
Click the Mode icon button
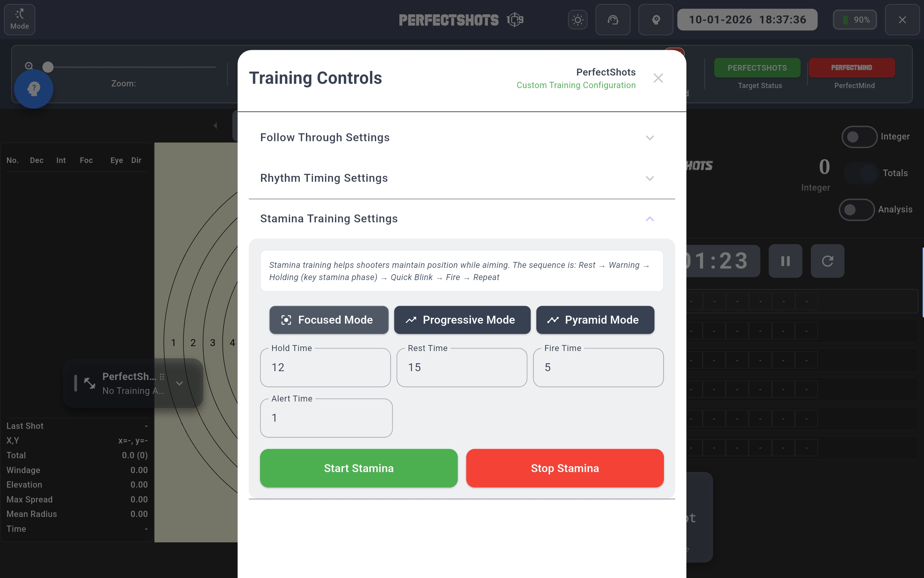pos(19,19)
